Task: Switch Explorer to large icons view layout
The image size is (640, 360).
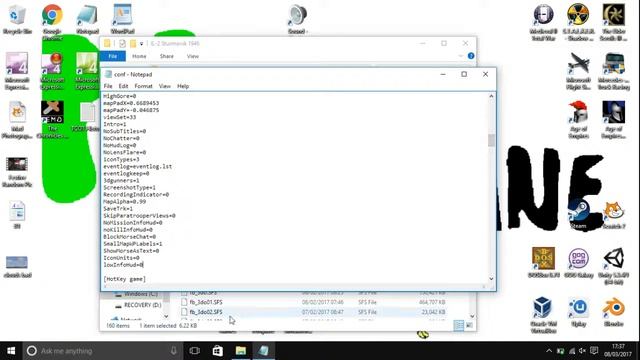Action: (469, 325)
